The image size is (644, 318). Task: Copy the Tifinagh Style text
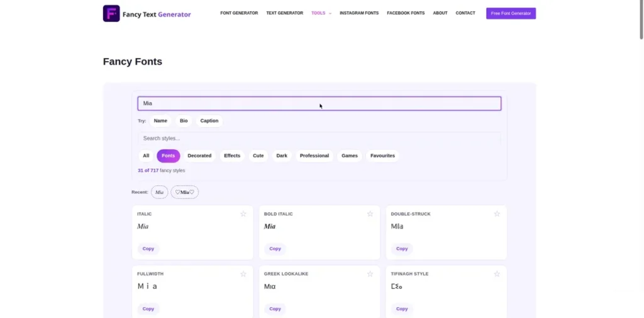click(x=402, y=309)
